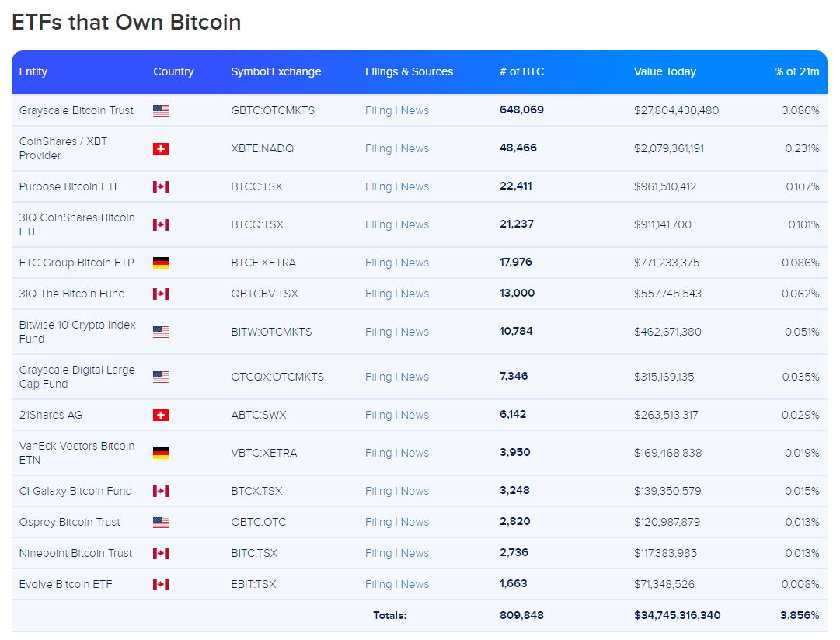Viewport: 840px width, 640px height.
Task: Click the # of BTC column header
Action: tap(521, 71)
